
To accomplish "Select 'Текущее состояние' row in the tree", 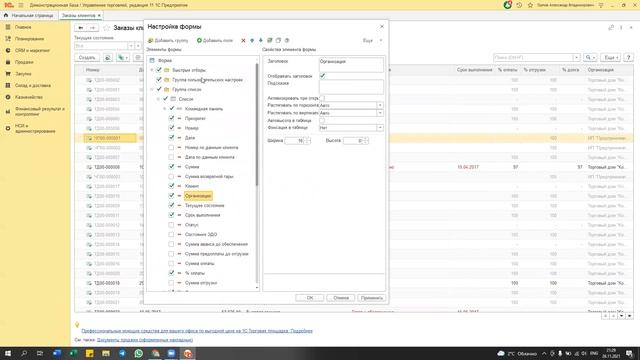I will [x=204, y=205].
